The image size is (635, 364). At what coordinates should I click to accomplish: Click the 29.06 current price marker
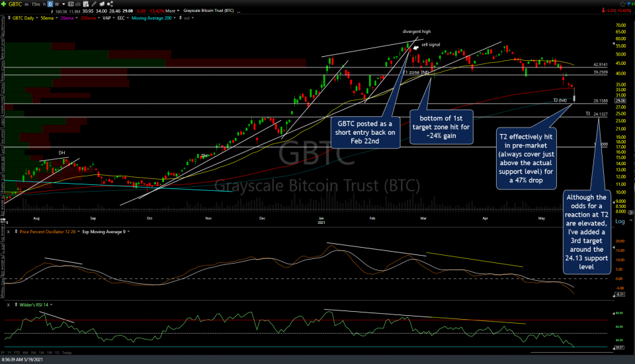click(620, 100)
